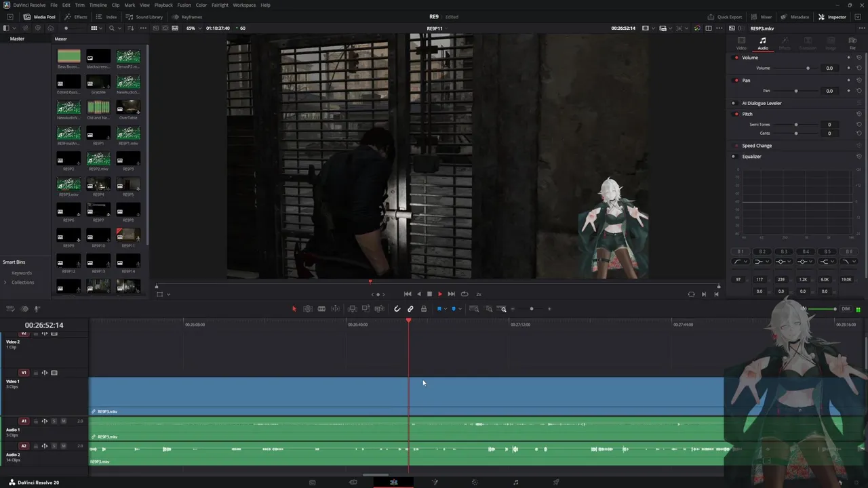
Task: Click the red Play button
Action: click(440, 294)
